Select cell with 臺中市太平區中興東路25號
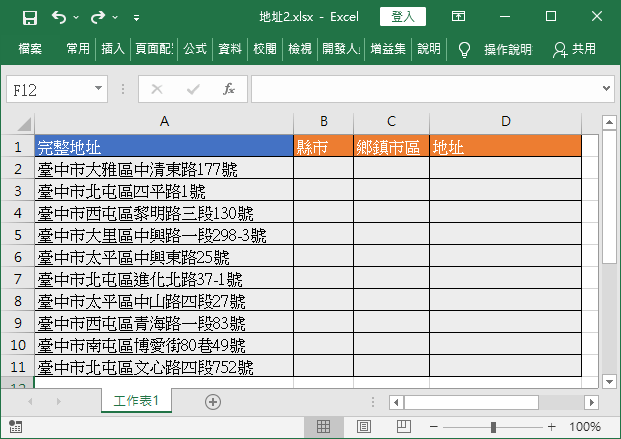The image size is (621, 439). [x=164, y=257]
